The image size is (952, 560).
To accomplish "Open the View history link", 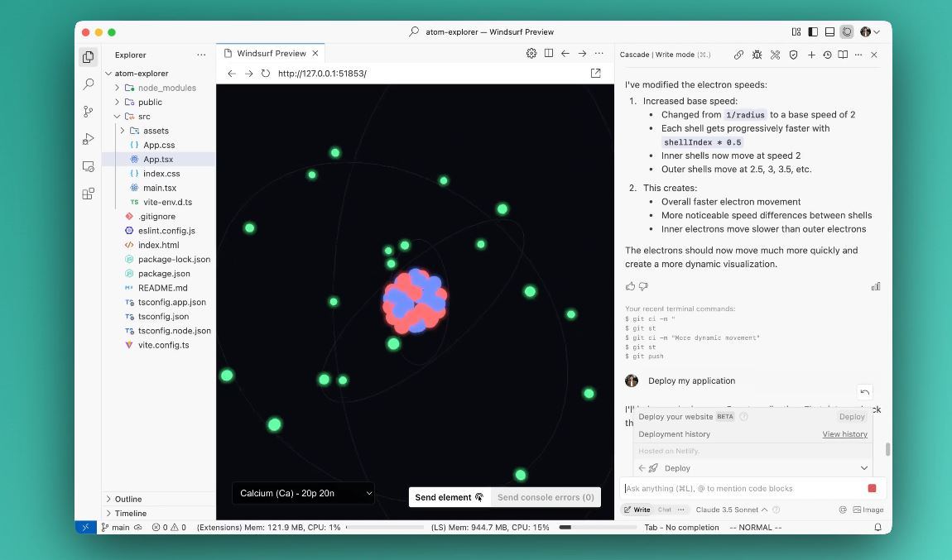I will 844,433.
